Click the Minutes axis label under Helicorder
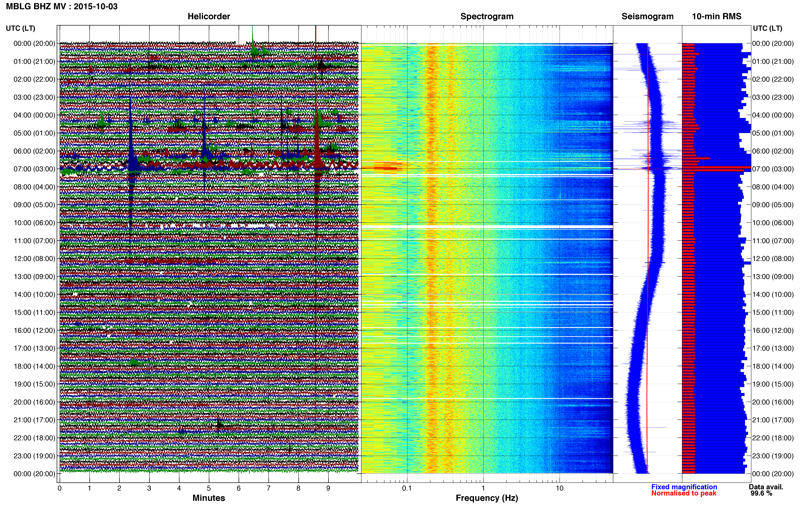 [x=208, y=498]
